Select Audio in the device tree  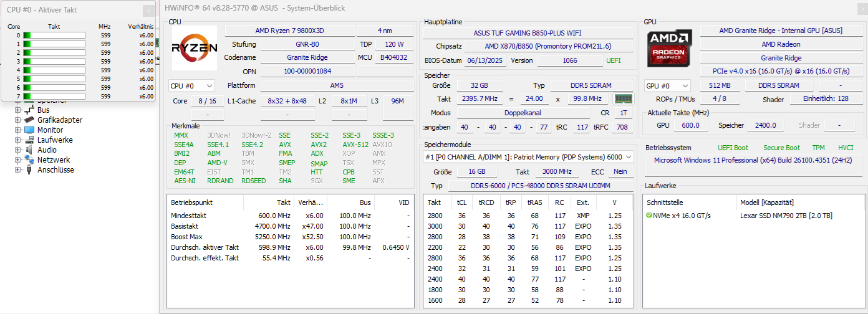click(47, 150)
